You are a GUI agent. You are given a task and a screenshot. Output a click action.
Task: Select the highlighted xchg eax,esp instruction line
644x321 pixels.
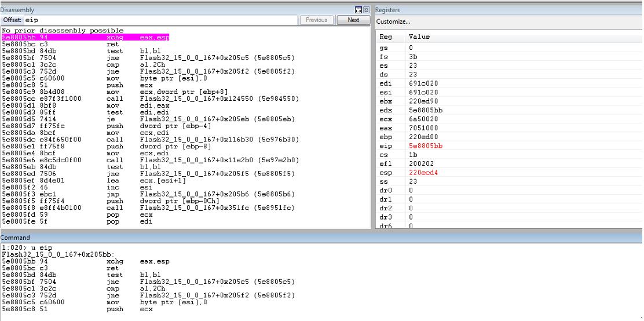point(86,38)
